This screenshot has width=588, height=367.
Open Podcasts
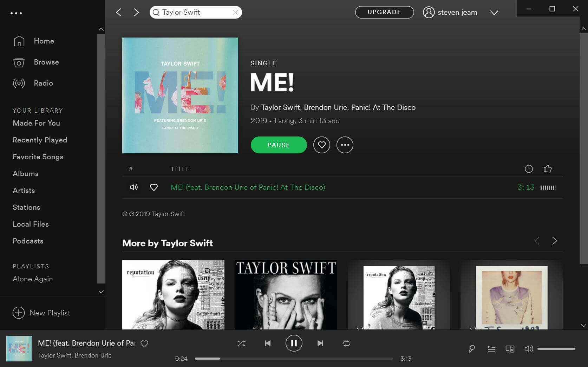coord(28,241)
